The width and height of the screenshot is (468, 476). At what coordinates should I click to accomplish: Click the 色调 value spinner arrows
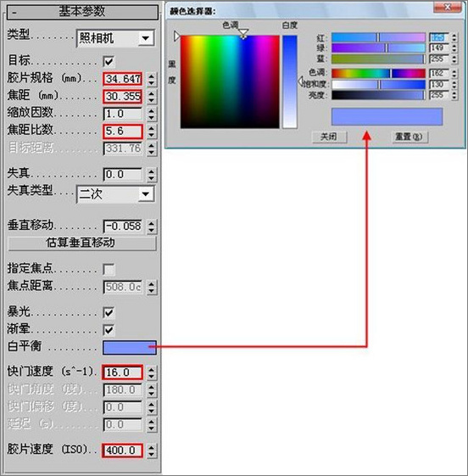click(454, 74)
